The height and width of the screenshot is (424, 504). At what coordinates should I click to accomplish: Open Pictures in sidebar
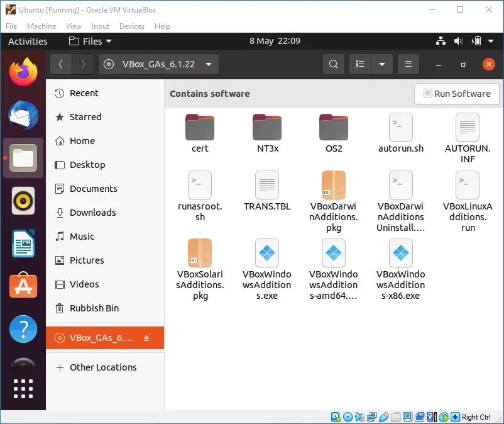105,260
